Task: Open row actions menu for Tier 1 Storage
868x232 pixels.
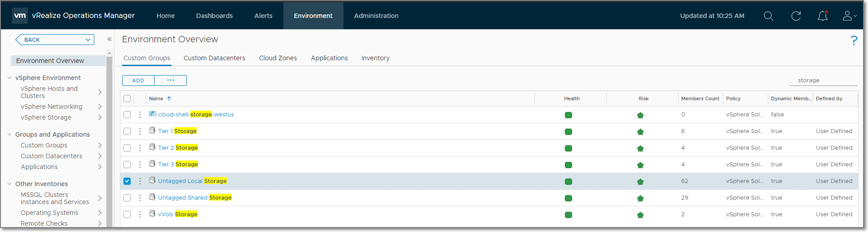Action: tap(140, 131)
